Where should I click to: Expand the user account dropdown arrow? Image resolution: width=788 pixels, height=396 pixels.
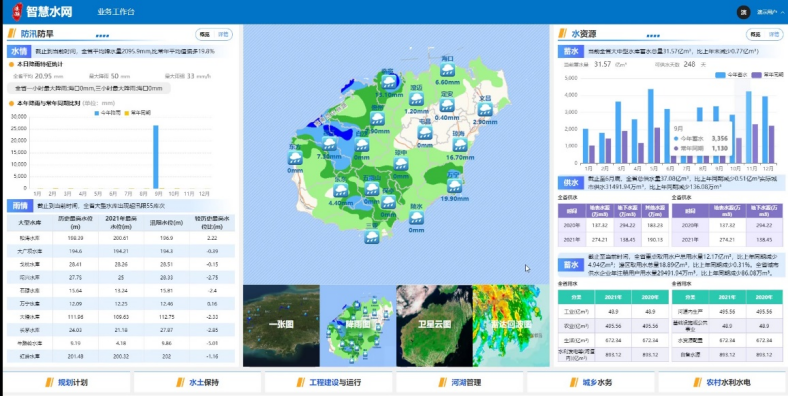click(782, 12)
